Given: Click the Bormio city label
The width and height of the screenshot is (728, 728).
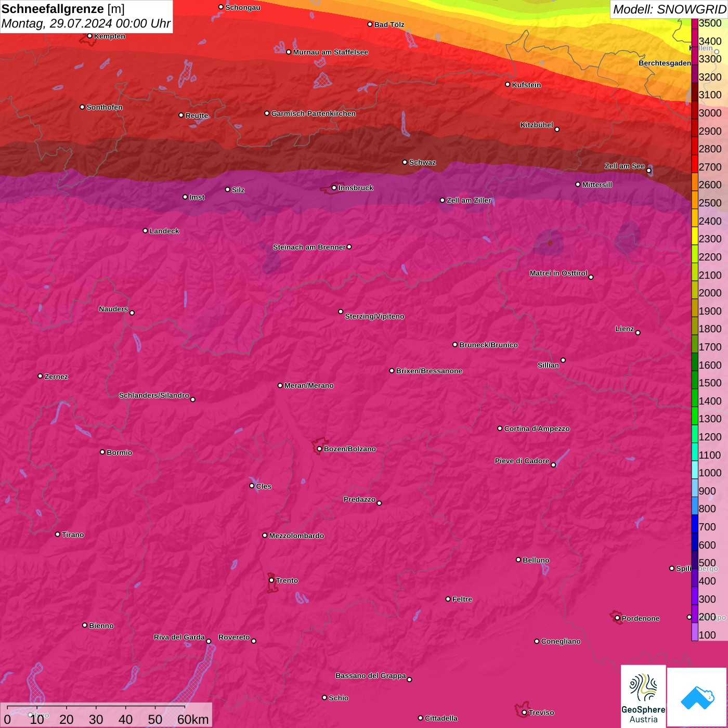Looking at the screenshot, I should coord(119,452).
